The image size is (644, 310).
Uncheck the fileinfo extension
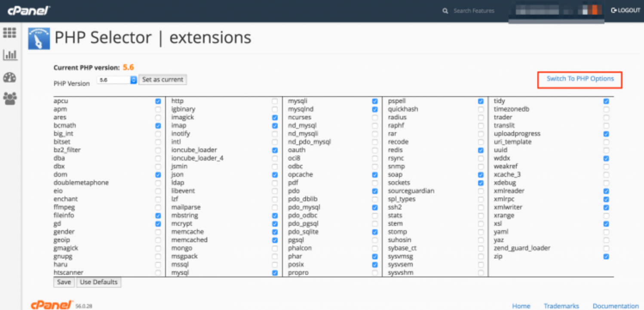pos(158,216)
